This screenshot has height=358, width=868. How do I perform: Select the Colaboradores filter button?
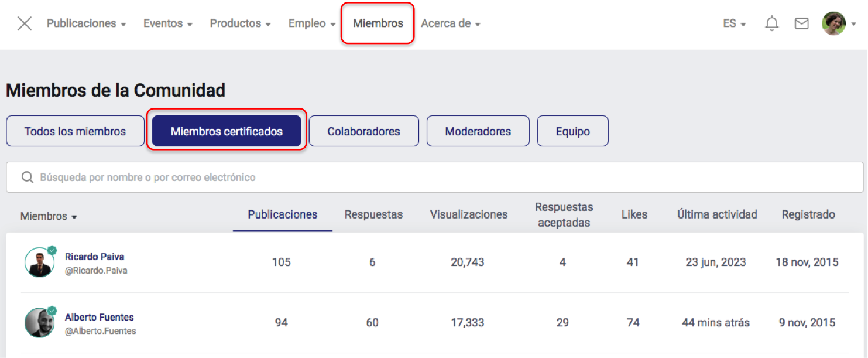tap(363, 131)
